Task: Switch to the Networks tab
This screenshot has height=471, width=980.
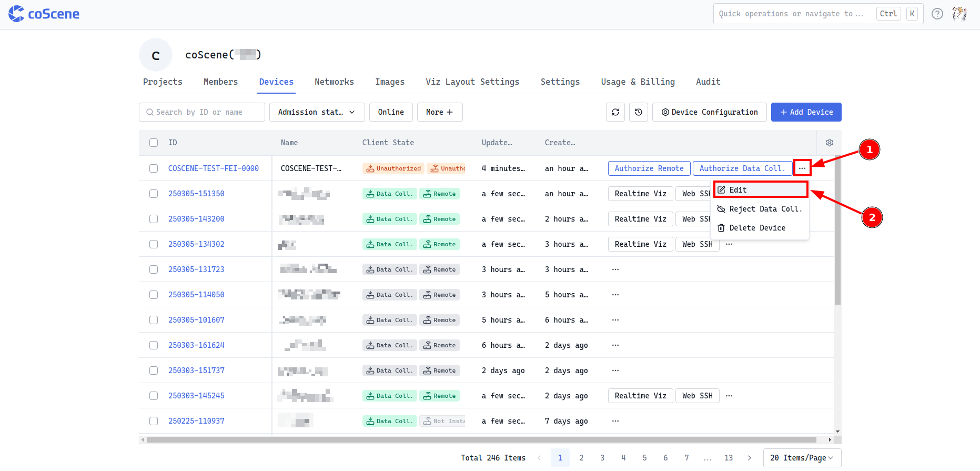Action: pos(334,82)
